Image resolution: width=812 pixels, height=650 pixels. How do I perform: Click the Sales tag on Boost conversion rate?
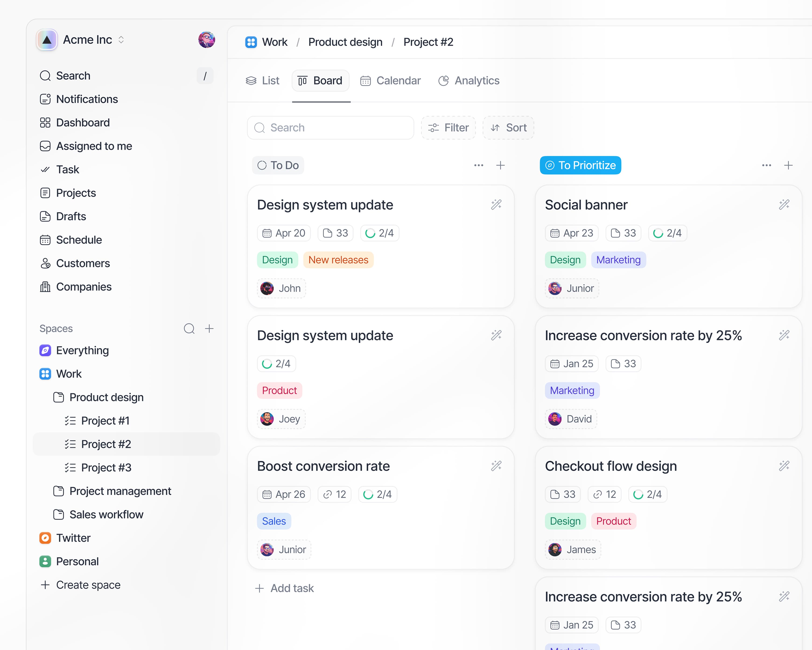coord(274,521)
